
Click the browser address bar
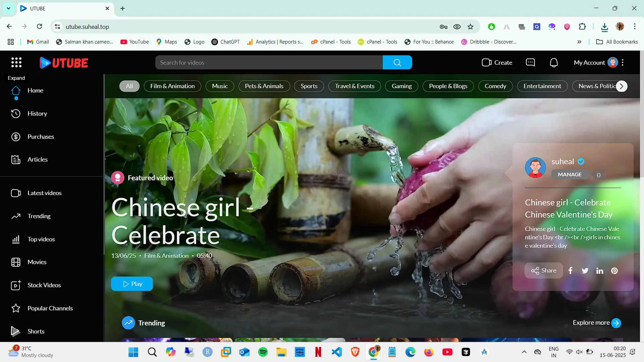tap(248, 27)
